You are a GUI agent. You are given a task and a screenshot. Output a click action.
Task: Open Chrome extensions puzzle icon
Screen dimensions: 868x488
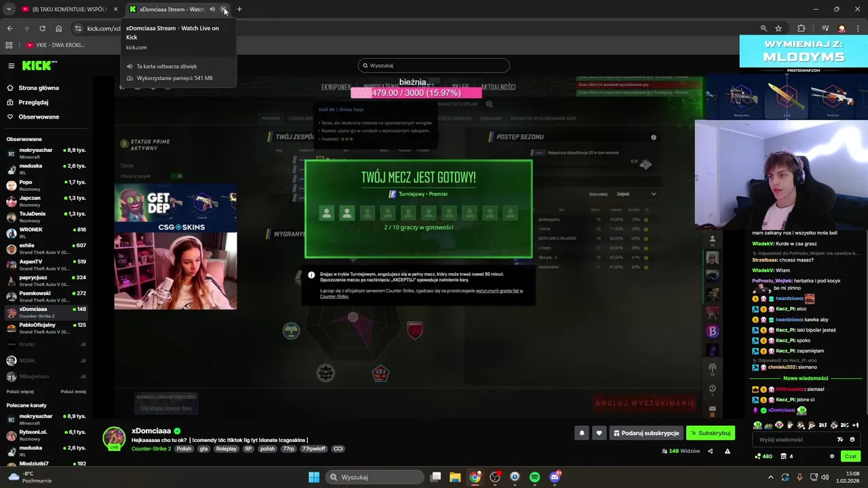tap(801, 28)
